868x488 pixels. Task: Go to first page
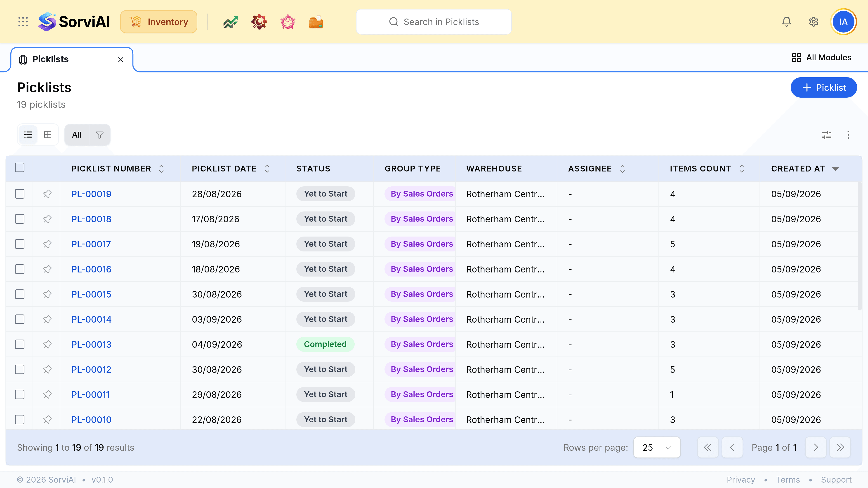pos(708,448)
